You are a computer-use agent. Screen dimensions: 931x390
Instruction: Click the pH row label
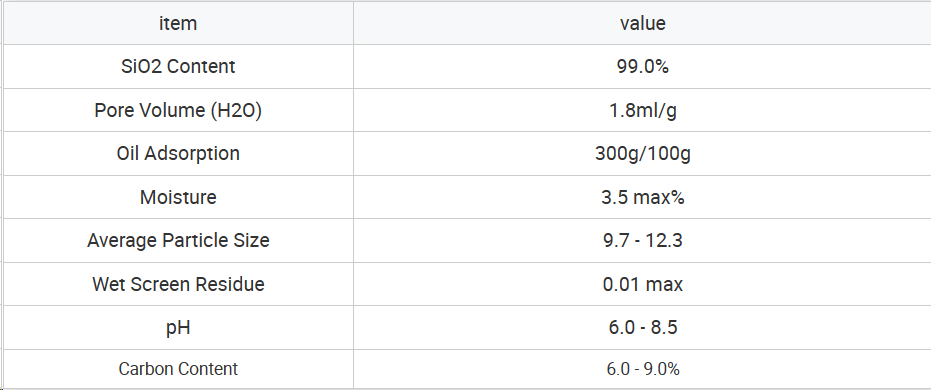(x=178, y=328)
